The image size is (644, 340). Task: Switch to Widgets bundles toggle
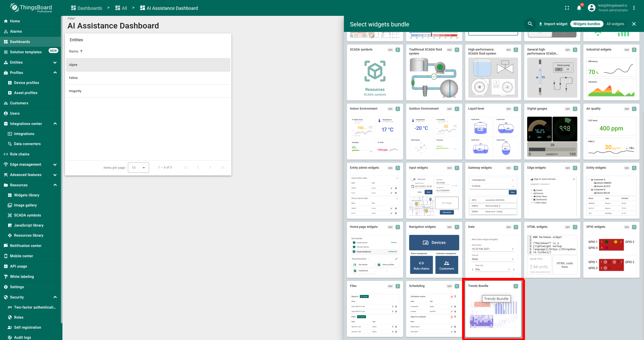pyautogui.click(x=587, y=24)
